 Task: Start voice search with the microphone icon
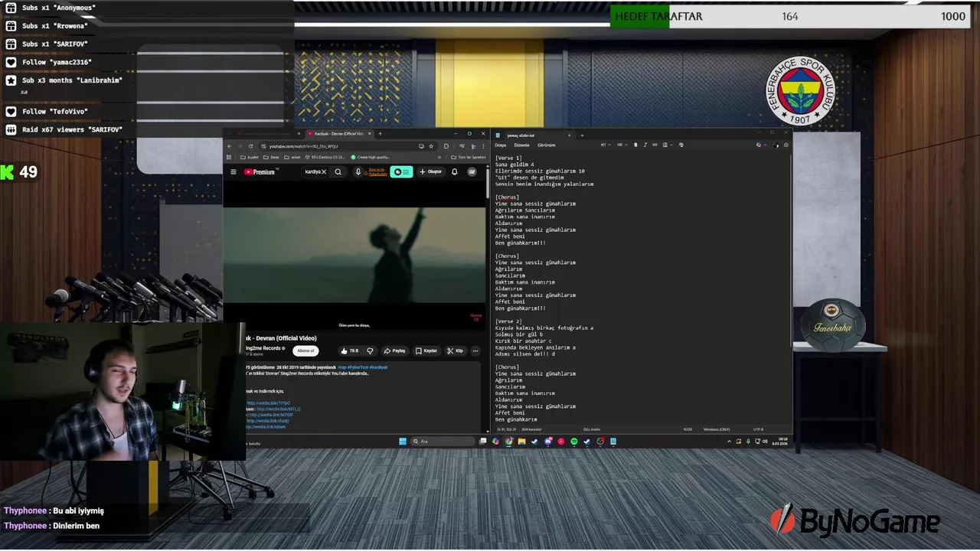tap(358, 171)
